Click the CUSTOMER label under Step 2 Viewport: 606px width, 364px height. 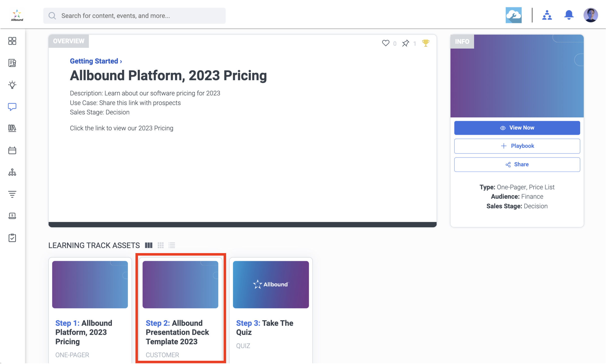[x=162, y=355]
